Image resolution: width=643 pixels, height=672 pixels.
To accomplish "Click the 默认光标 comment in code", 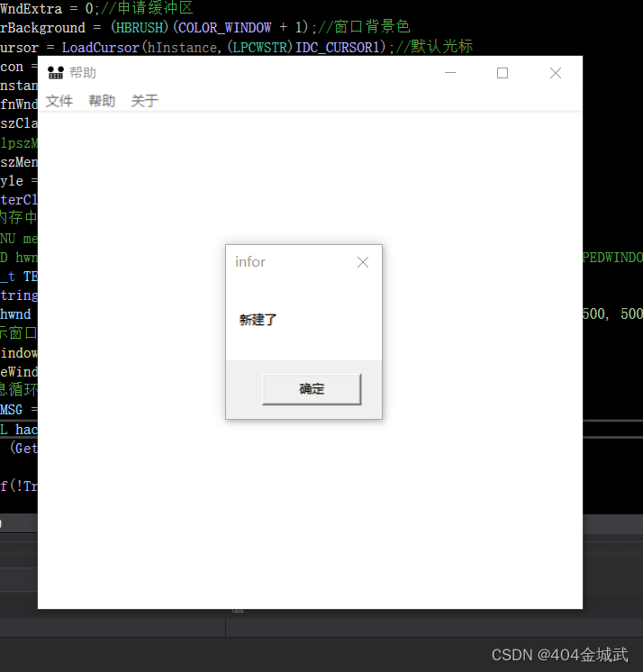I will click(x=434, y=46).
